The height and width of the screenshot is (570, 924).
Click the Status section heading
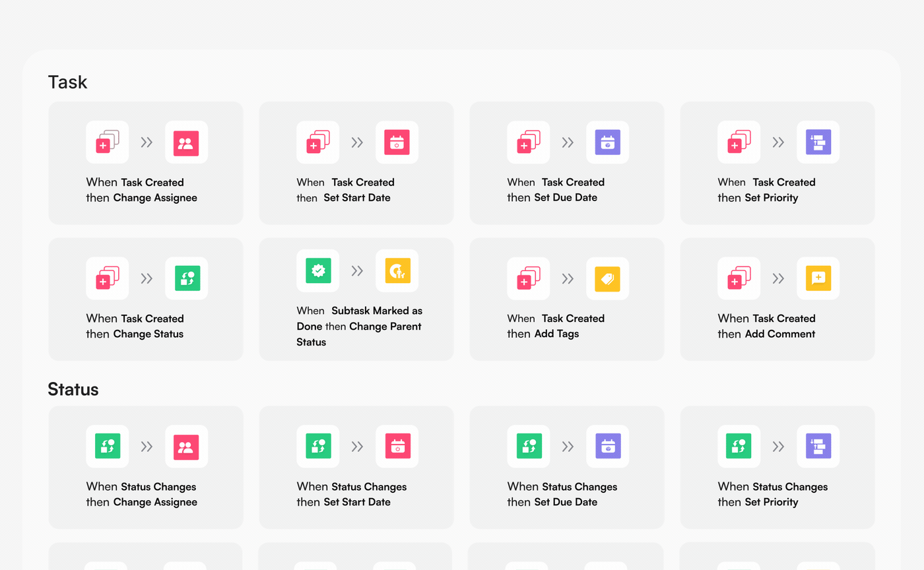point(73,389)
